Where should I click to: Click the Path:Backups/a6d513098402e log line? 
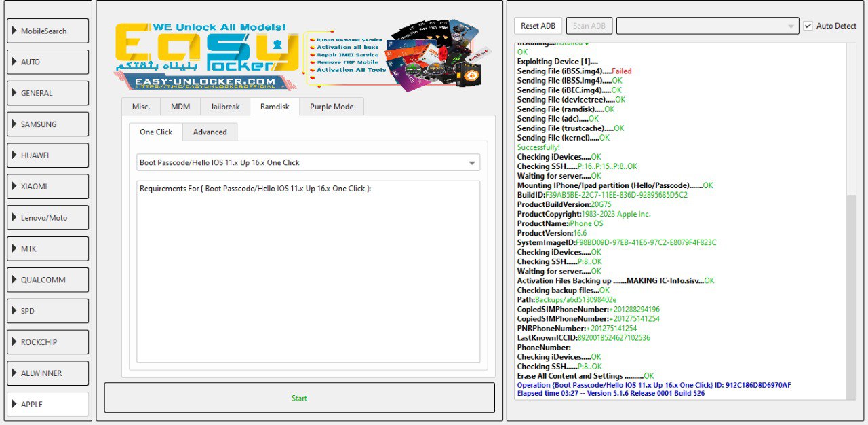point(567,299)
